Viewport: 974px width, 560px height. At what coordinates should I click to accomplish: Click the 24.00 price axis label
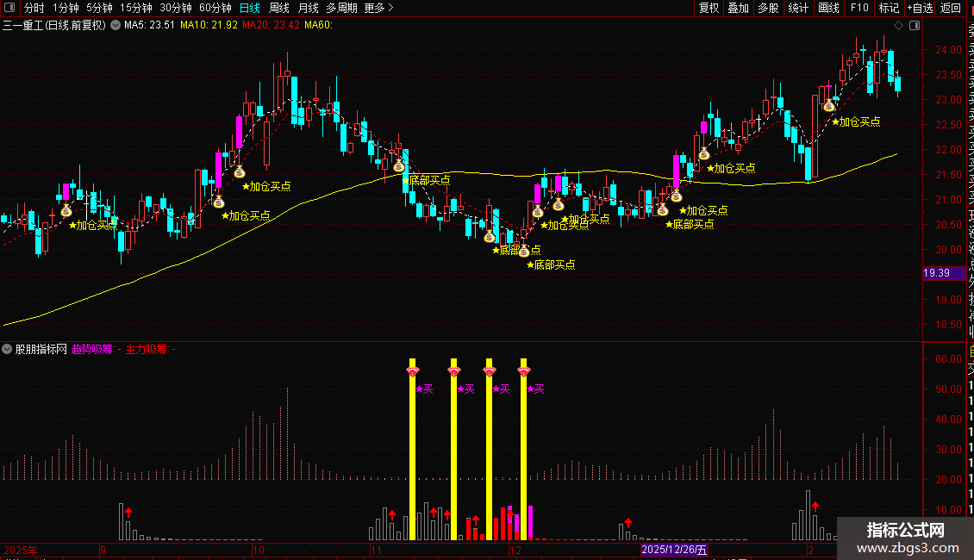click(948, 50)
